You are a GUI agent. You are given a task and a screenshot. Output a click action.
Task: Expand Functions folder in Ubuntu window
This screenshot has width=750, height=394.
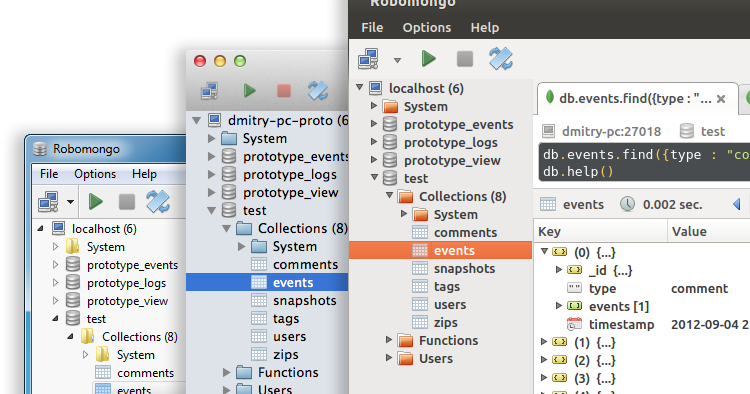(389, 340)
